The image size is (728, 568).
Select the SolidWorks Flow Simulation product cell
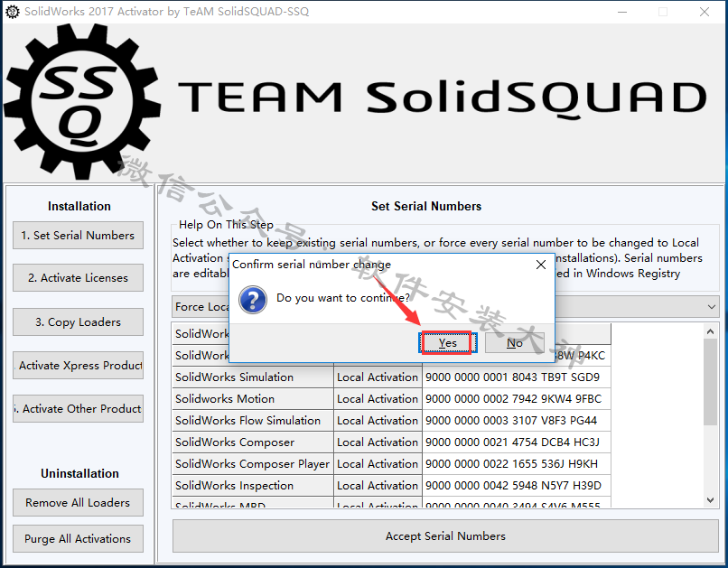(253, 421)
